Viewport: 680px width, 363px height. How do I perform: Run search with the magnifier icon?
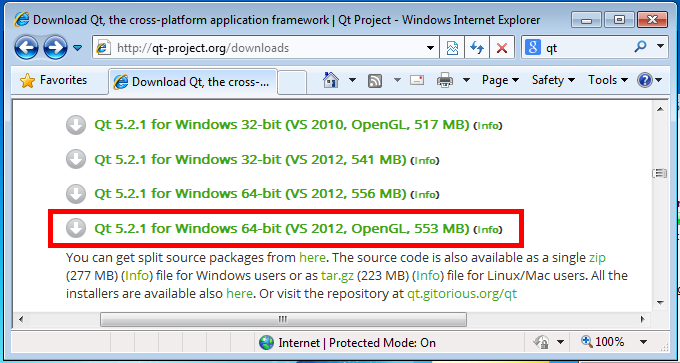click(640, 47)
